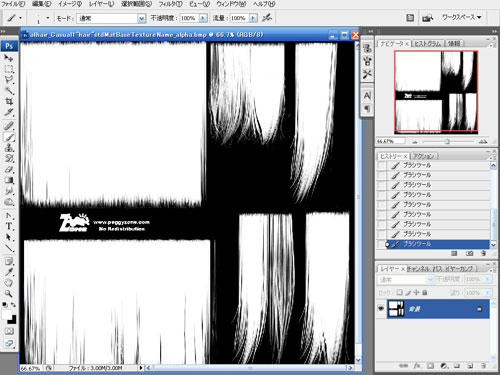Switch to the Histogram tab
The width and height of the screenshot is (500, 375).
click(428, 43)
